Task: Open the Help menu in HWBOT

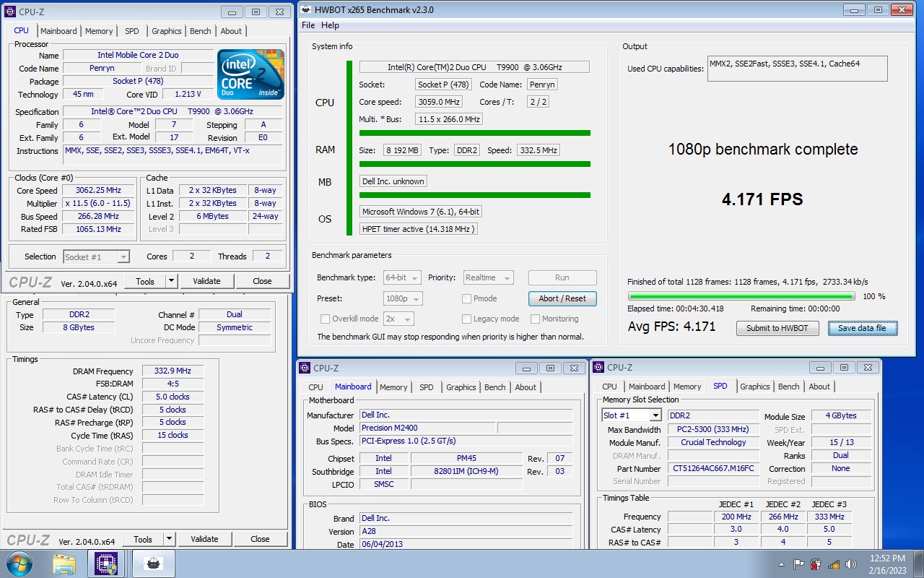Action: click(x=330, y=25)
